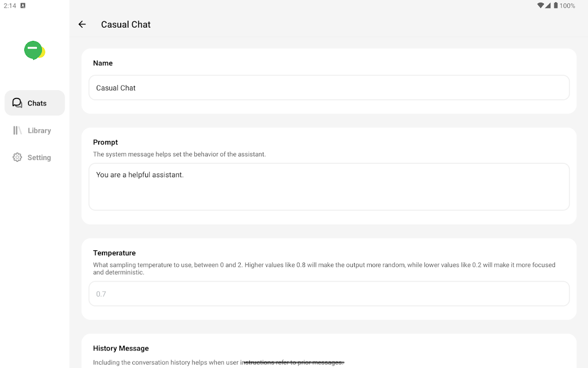Focus the Name field containing Casual Chat
The image size is (588, 368).
(329, 88)
